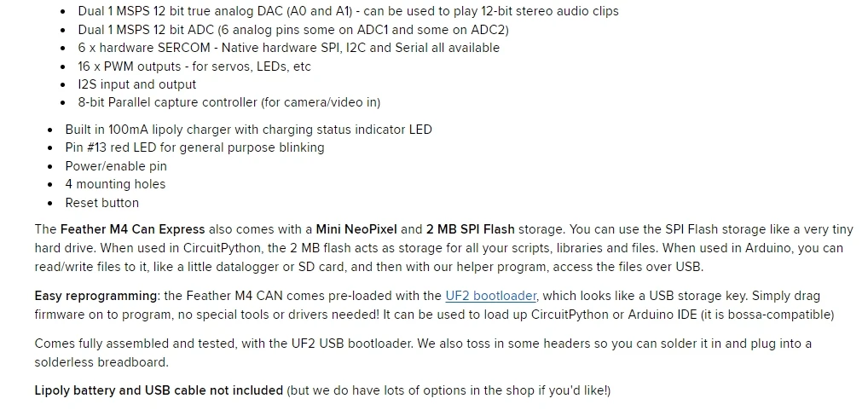Click the 'Comes fully assembled and tested' paragraph
The width and height of the screenshot is (868, 410).
tap(423, 353)
